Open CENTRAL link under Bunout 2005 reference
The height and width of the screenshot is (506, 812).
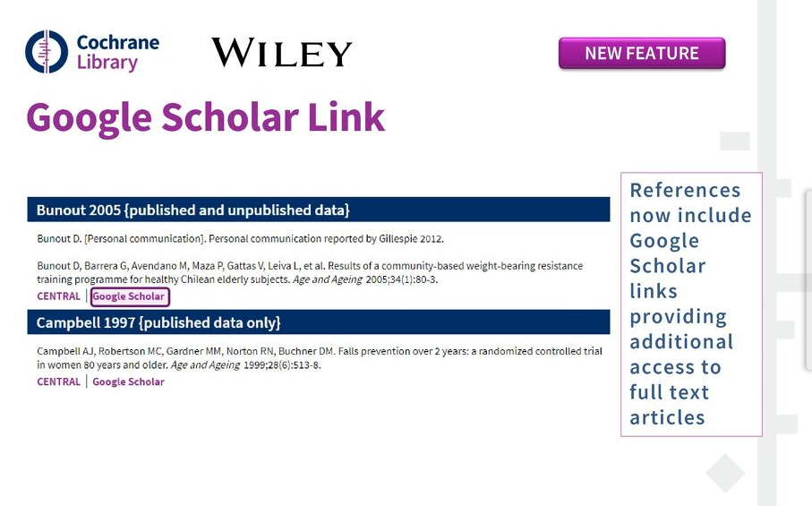point(58,296)
